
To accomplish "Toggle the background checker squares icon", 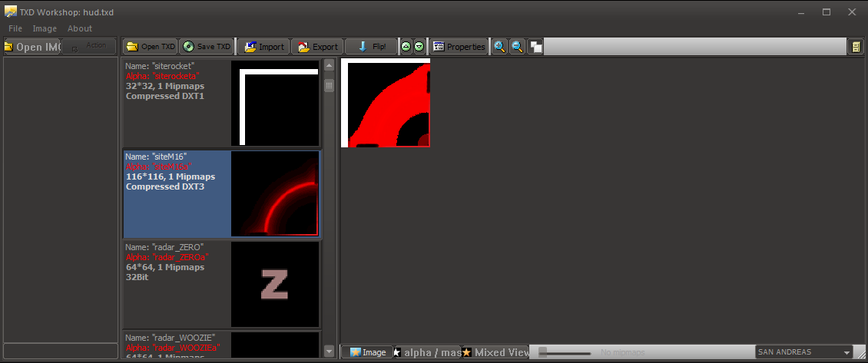I will coord(535,47).
